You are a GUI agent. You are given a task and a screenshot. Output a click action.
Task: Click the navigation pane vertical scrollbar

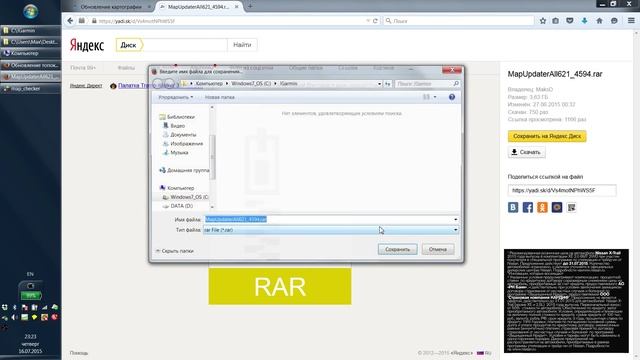click(212, 157)
